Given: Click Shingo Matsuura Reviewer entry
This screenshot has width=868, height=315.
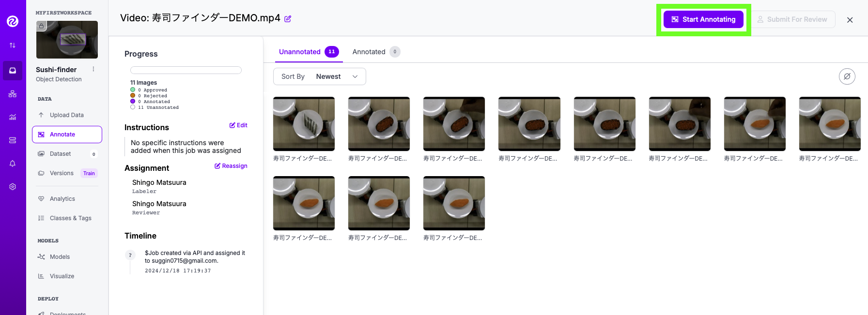Looking at the screenshot, I should (x=159, y=208).
